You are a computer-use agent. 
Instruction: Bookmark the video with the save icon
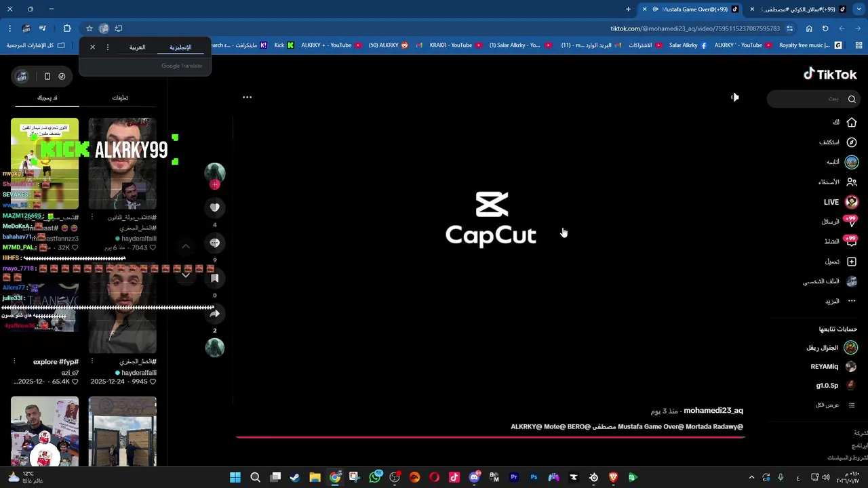coord(215,278)
